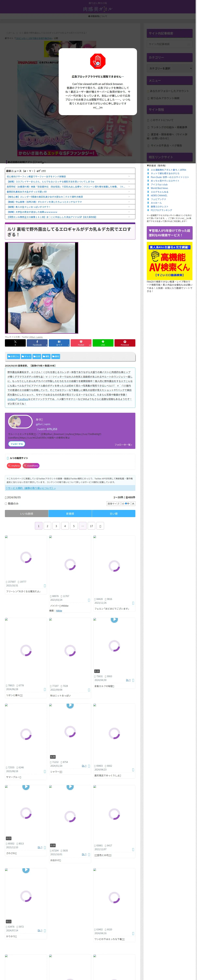Open the Nikke search link

click(59, 611)
